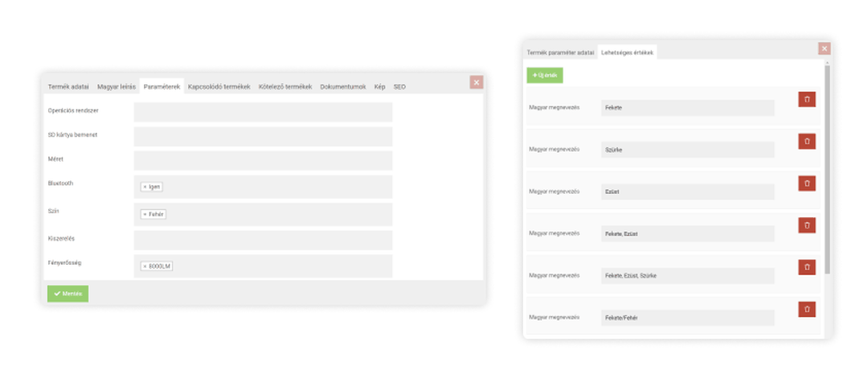Switch to the Kötelező termékek tab
Image resolution: width=868 pixels, height=379 pixels.
click(285, 87)
